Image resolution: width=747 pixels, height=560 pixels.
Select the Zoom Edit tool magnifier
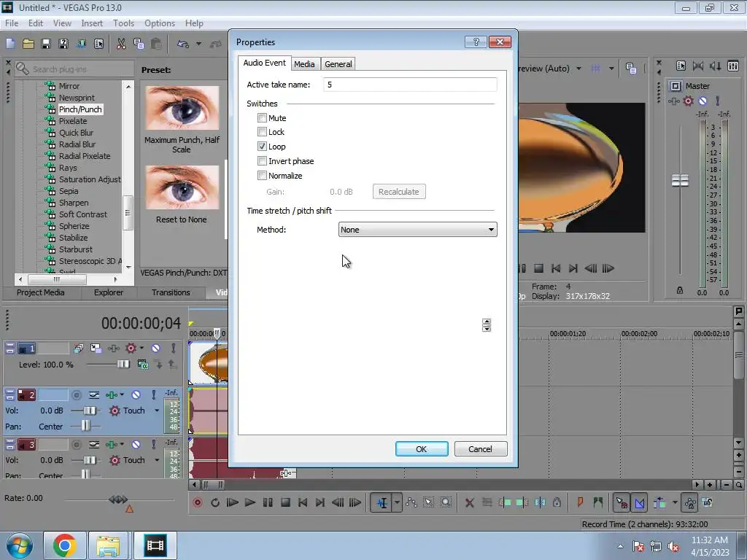[x=446, y=502]
